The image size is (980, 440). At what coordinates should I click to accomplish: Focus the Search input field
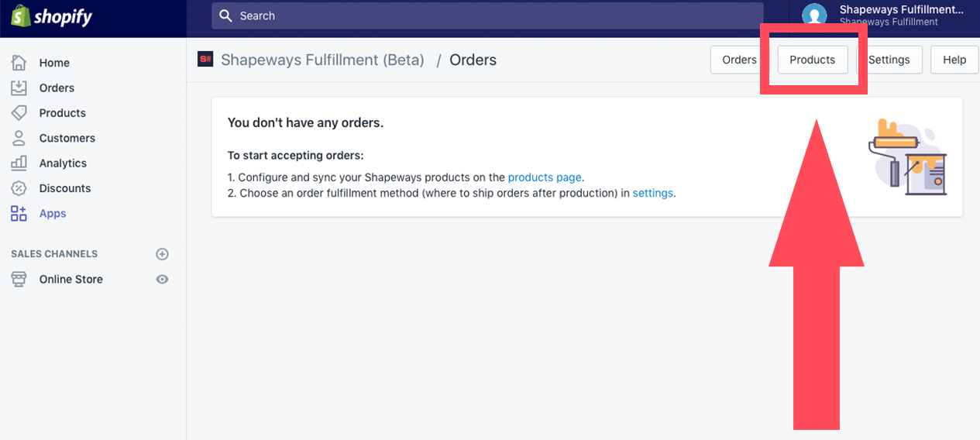487,15
